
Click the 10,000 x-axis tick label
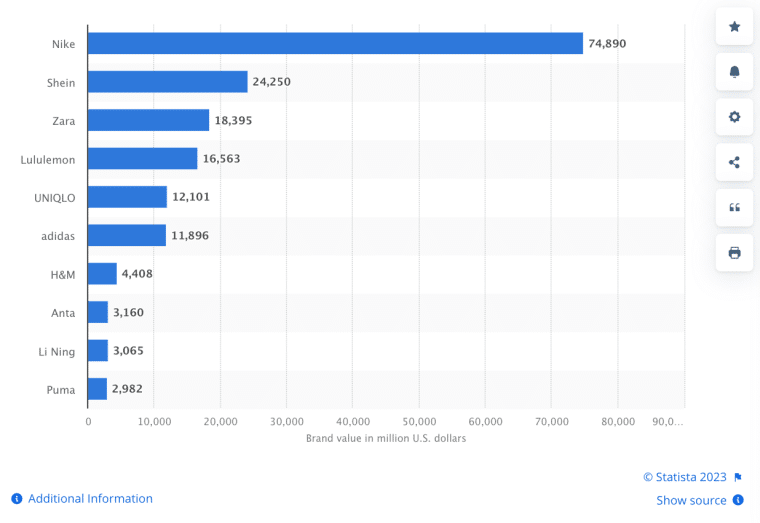click(154, 422)
